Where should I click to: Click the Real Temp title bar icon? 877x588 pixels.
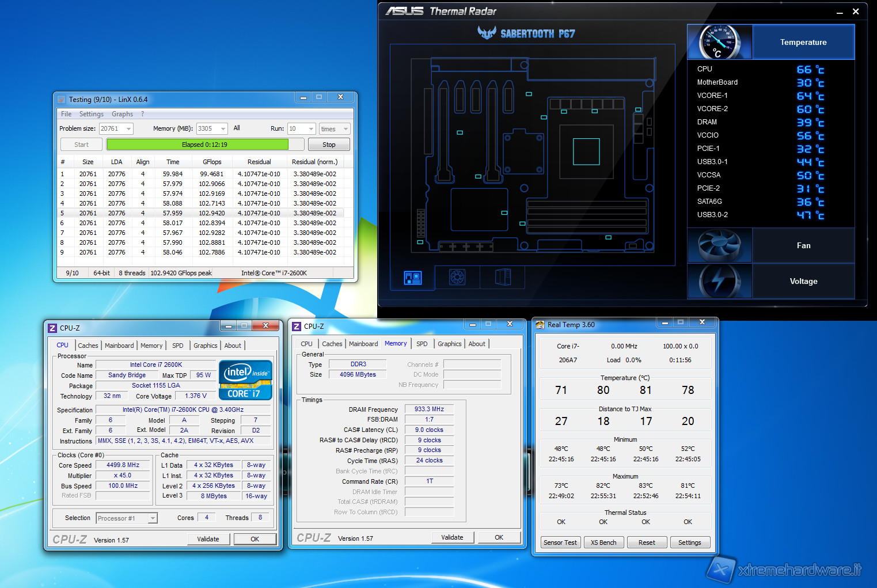(540, 325)
